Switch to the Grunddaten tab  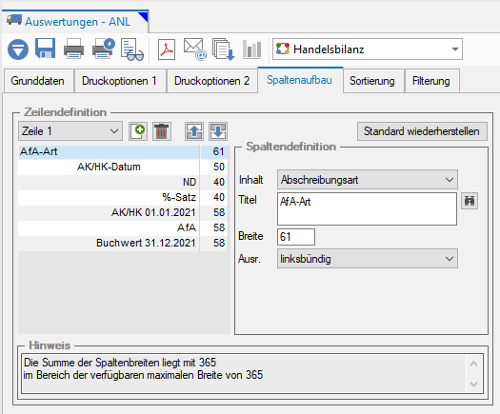(38, 81)
